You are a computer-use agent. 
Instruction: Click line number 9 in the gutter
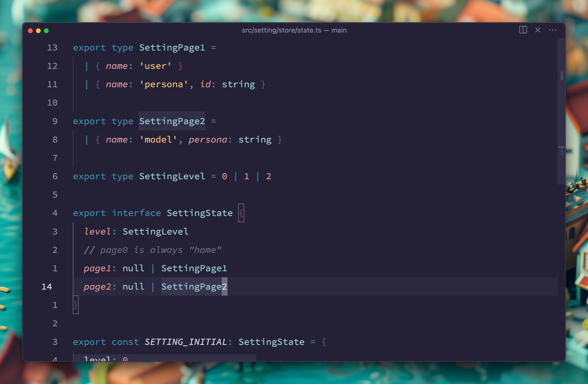click(55, 121)
